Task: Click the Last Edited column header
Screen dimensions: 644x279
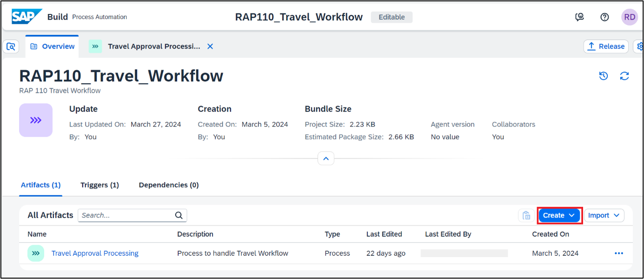Action: [x=384, y=234]
